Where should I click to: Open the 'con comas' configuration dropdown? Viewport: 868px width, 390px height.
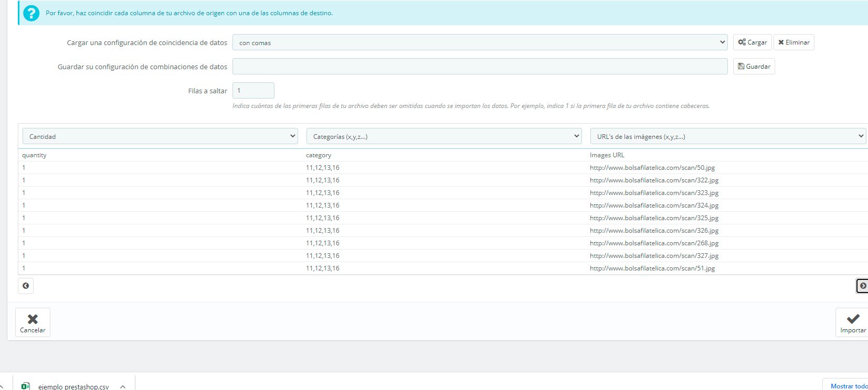(480, 42)
